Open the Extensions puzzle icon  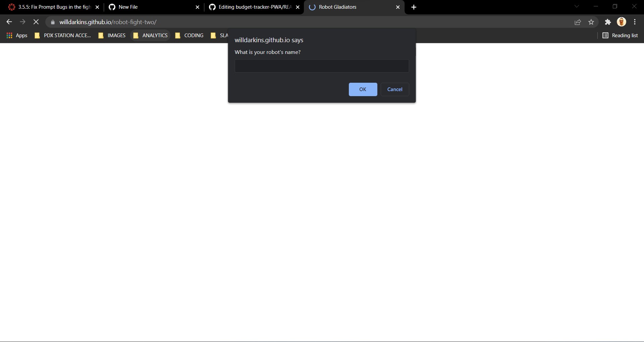[x=608, y=22]
